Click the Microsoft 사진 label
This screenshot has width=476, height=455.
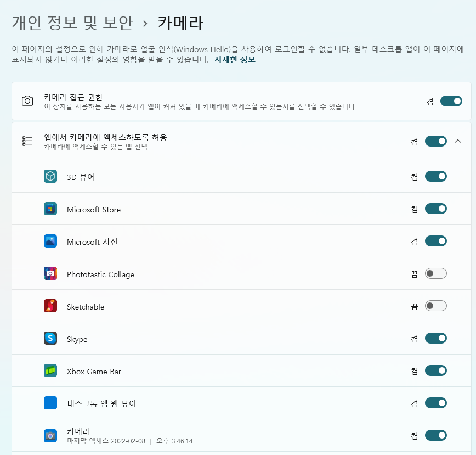92,242
